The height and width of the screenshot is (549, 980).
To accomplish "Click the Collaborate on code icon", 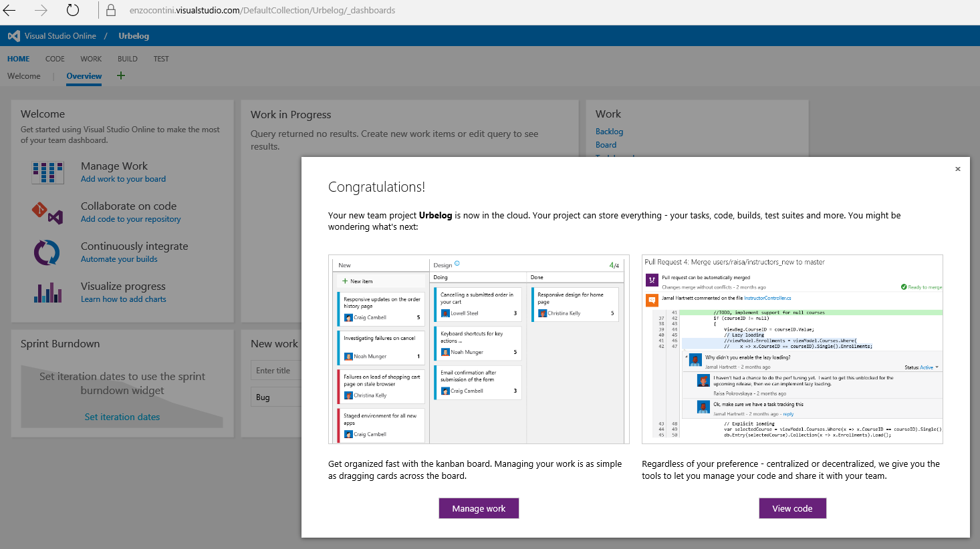I will 47,212.
